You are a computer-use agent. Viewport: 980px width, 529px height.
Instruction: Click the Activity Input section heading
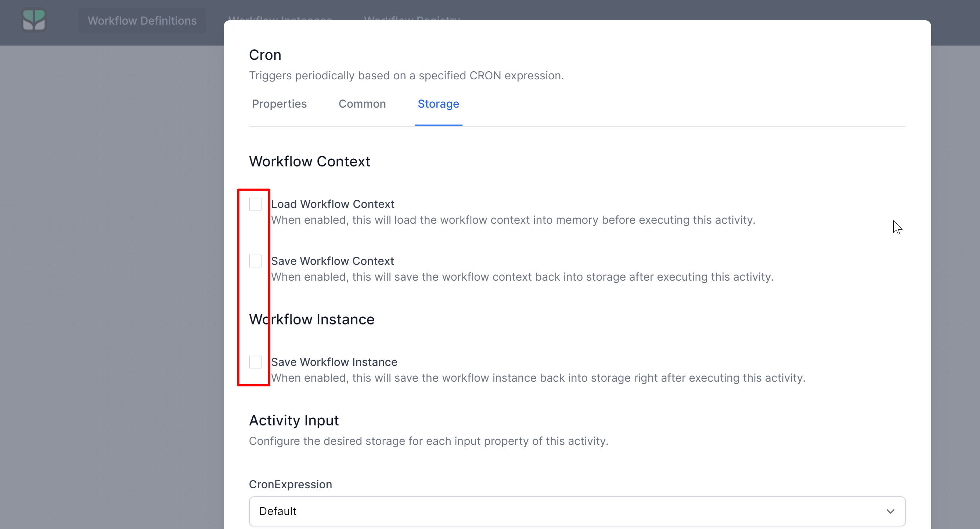[x=293, y=420]
